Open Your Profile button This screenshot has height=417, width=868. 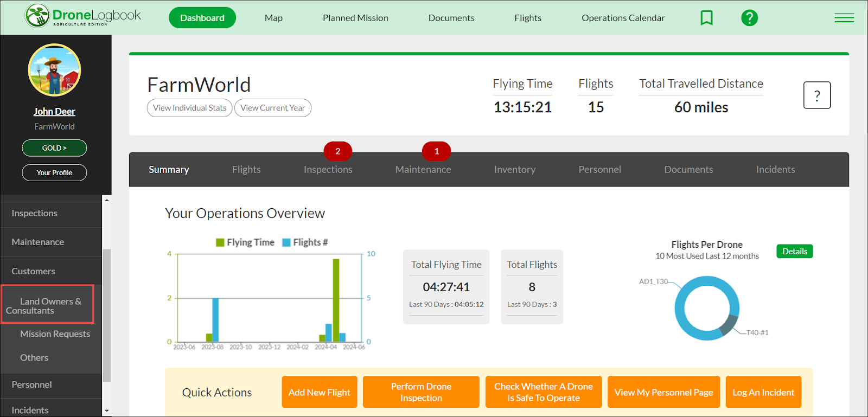[x=54, y=172]
